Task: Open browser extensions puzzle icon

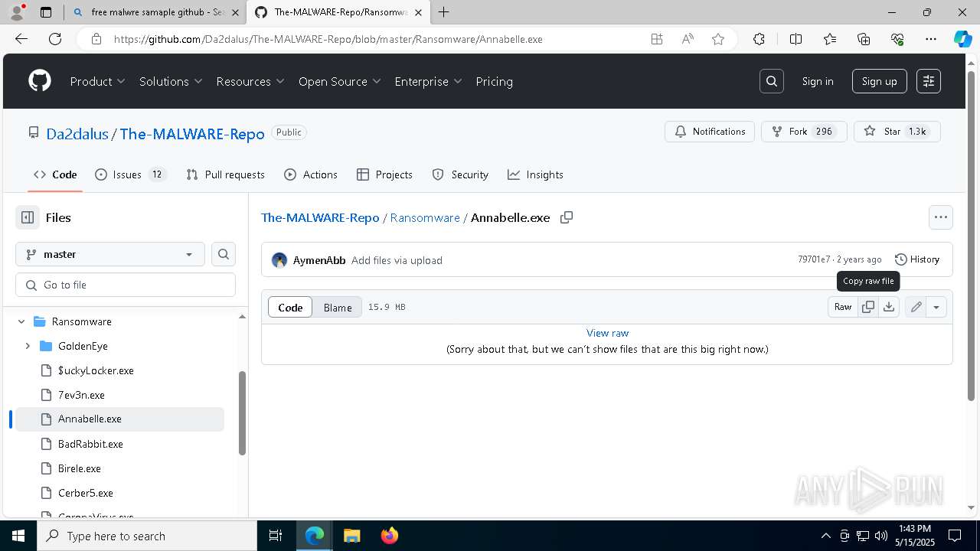Action: click(x=759, y=39)
